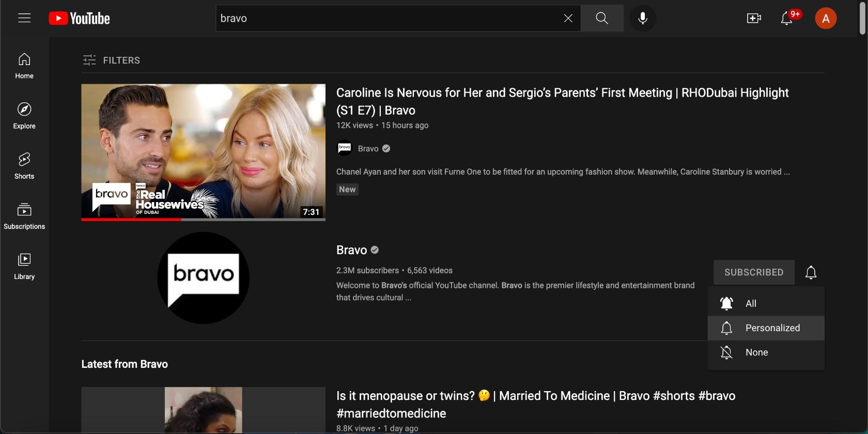Click the 12K views text
Viewport: 868px width, 434px height.
354,125
